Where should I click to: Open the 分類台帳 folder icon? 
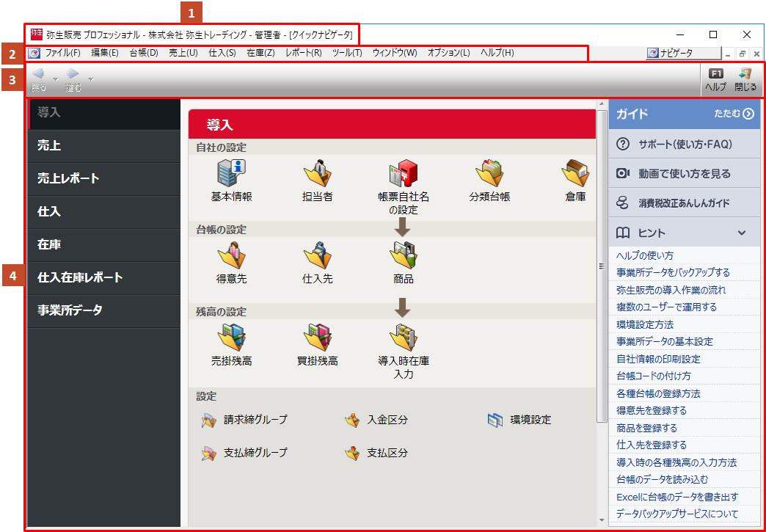[489, 174]
